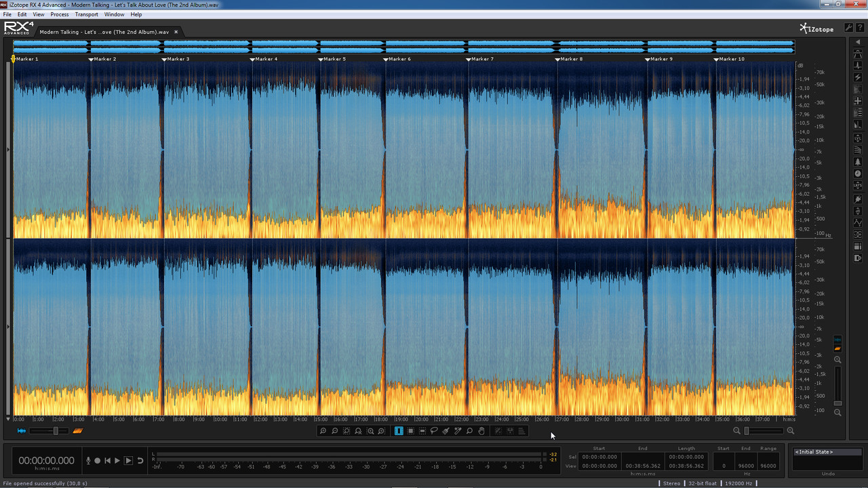868x488 pixels.
Task: Open the Declip module
Action: click(858, 55)
